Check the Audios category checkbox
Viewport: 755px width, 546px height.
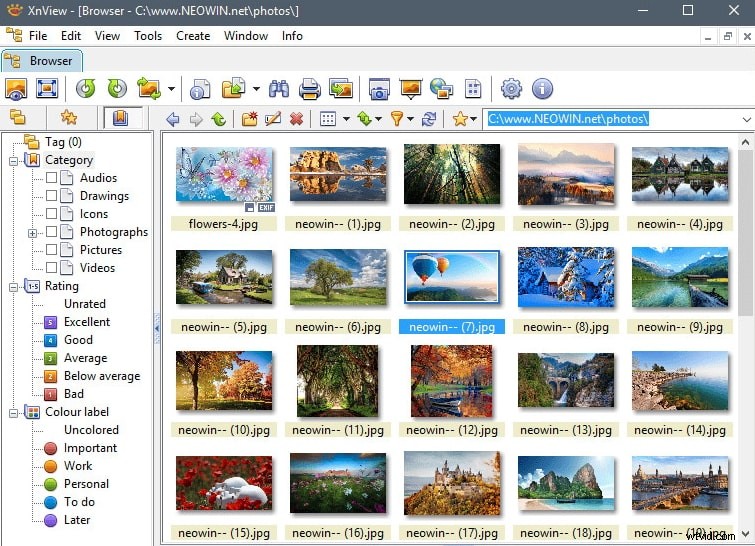[52, 178]
